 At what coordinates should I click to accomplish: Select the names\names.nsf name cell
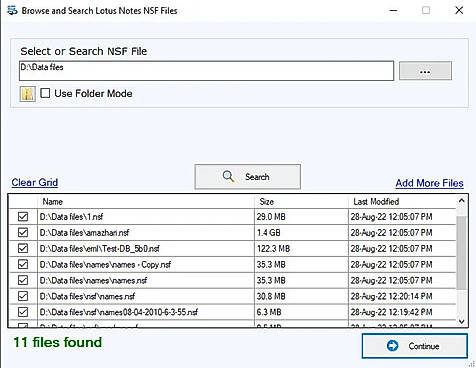(x=146, y=280)
